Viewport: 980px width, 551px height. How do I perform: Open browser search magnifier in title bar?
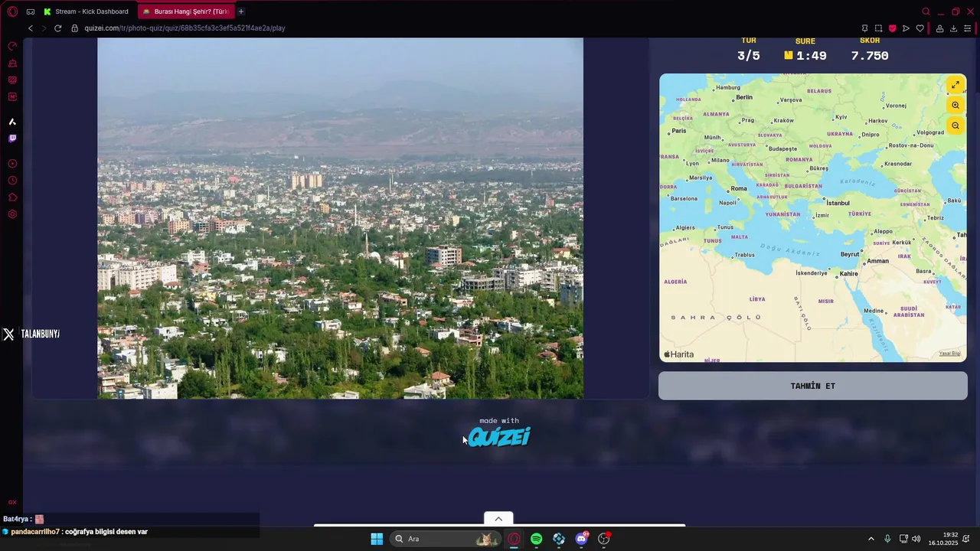click(x=926, y=11)
